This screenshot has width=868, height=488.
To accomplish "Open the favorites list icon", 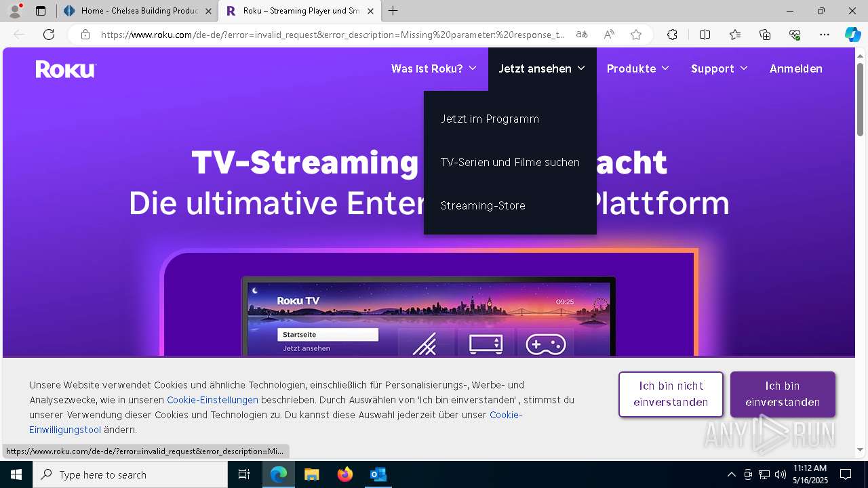I will tap(735, 35).
